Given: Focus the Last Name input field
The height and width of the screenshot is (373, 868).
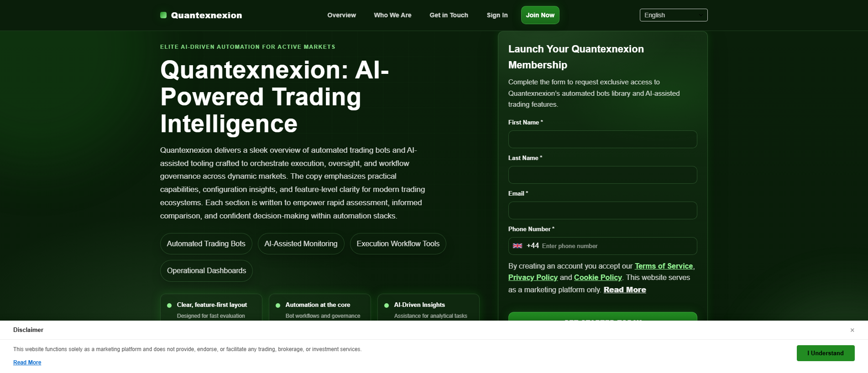Looking at the screenshot, I should click(602, 175).
